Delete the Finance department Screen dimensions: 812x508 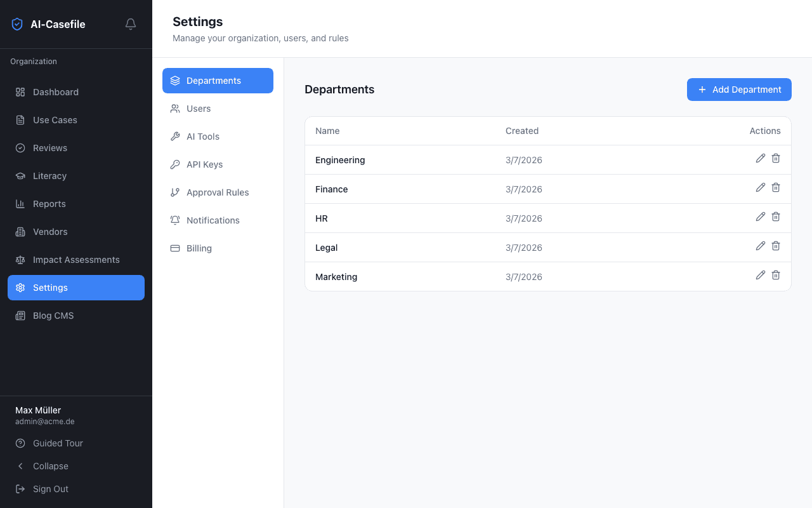(x=775, y=187)
